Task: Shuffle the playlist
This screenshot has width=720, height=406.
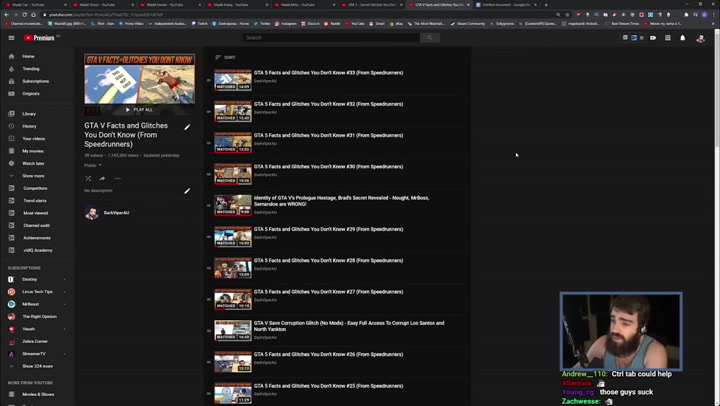Action: click(88, 179)
